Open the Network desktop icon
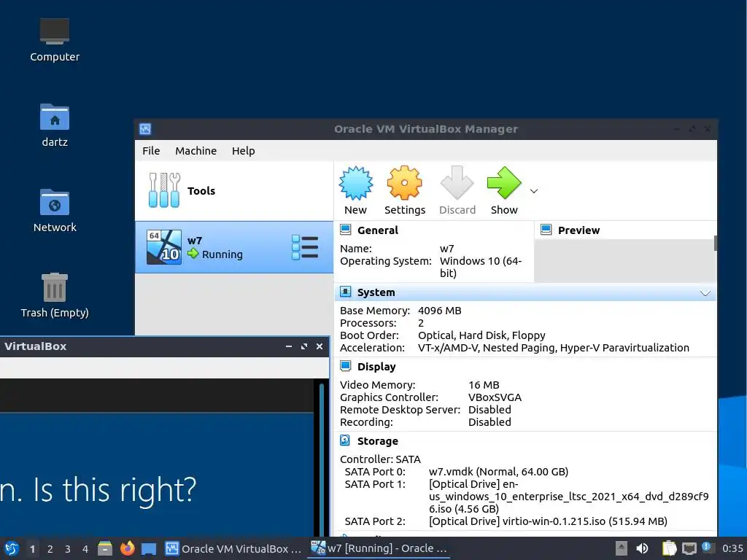This screenshot has height=560, width=747. 54,203
